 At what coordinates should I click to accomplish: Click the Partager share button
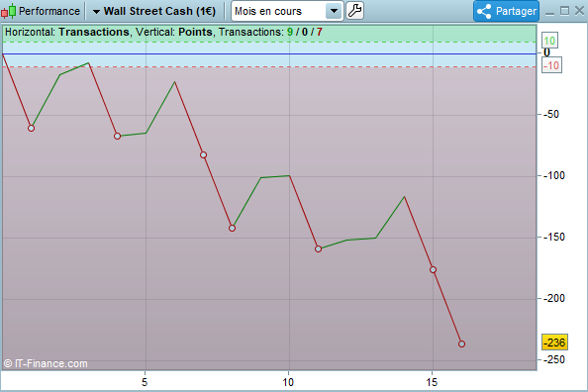click(x=506, y=11)
